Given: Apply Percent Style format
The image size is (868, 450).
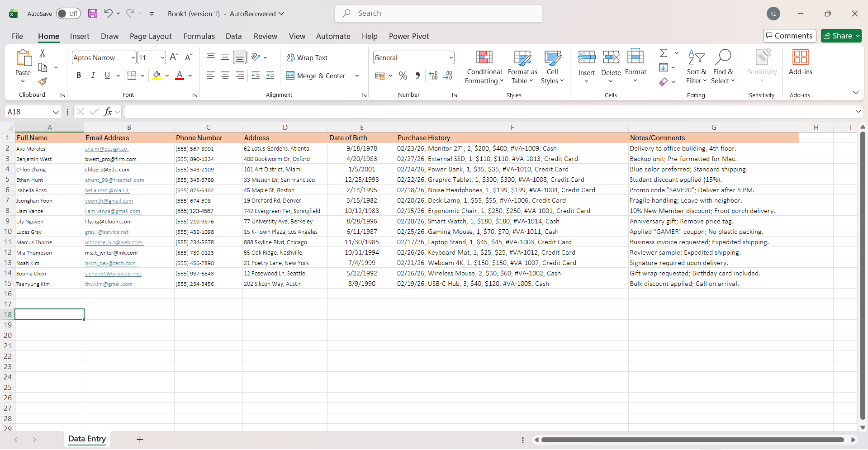Looking at the screenshot, I should [403, 76].
